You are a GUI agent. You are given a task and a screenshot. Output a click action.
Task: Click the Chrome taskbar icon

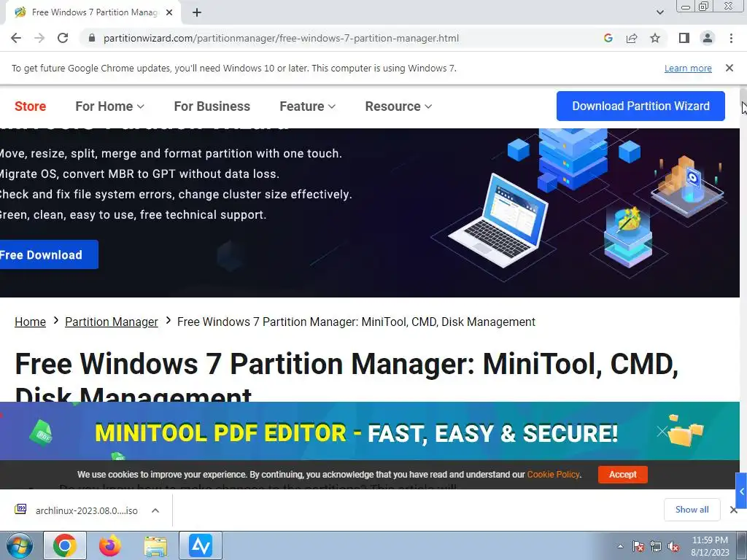[x=65, y=545]
